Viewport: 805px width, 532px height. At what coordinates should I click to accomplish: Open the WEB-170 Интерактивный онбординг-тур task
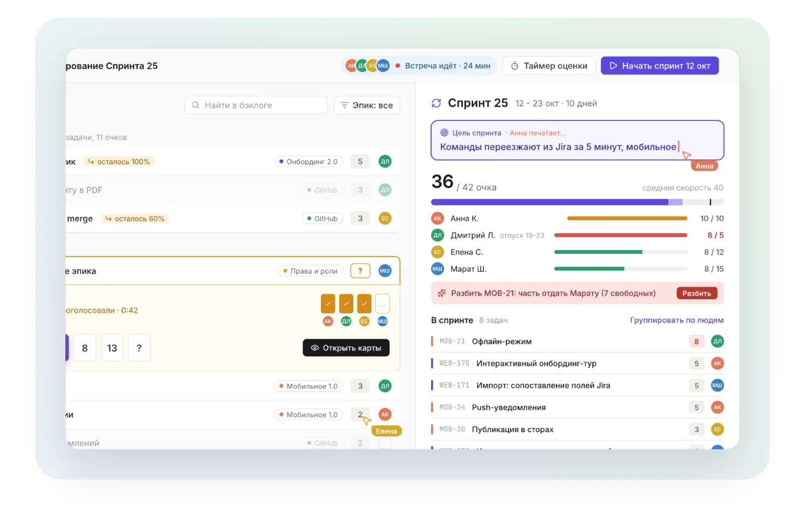coord(578,363)
